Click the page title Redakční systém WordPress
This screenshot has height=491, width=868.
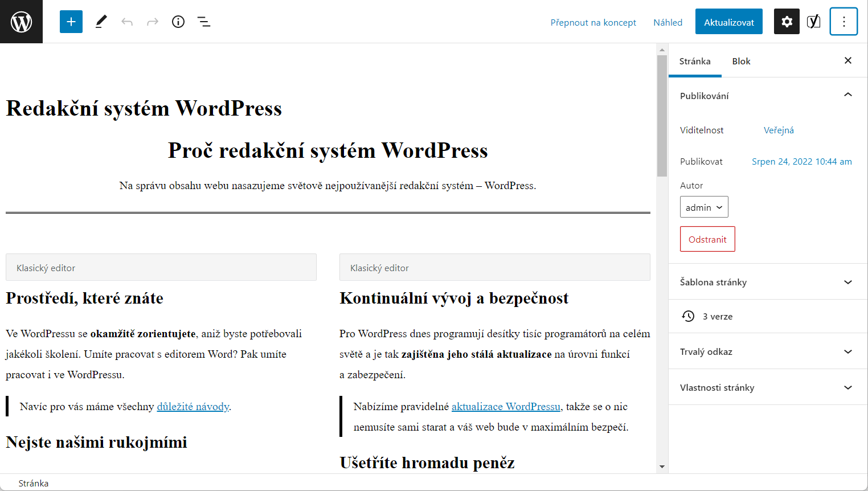click(x=144, y=108)
